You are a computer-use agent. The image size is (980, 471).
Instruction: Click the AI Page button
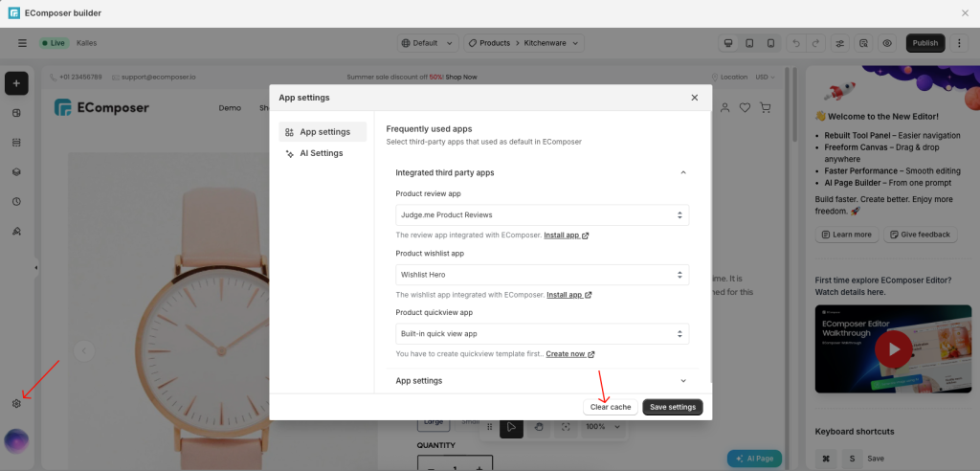(x=754, y=458)
